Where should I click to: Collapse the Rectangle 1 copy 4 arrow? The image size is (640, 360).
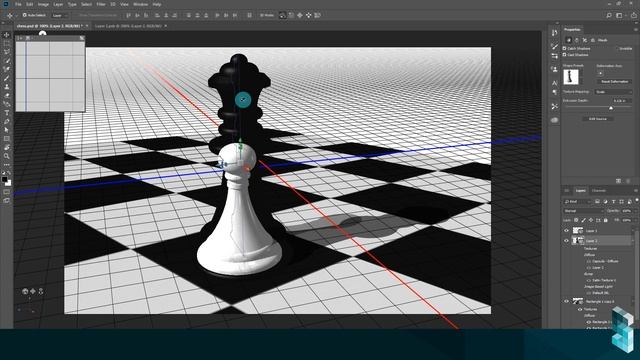point(633,302)
